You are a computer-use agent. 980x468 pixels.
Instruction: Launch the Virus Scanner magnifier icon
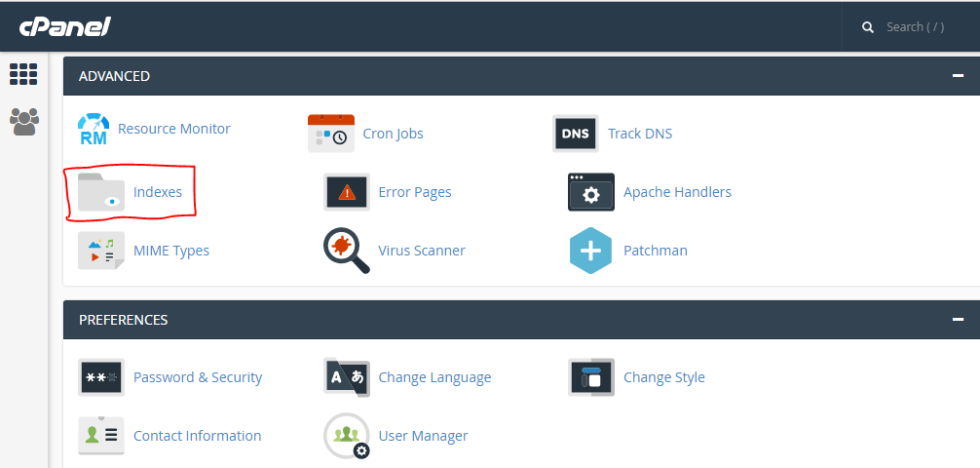[347, 251]
